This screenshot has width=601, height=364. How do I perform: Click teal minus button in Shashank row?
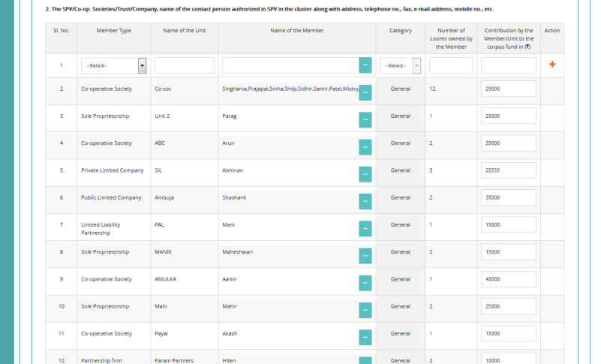(x=365, y=201)
